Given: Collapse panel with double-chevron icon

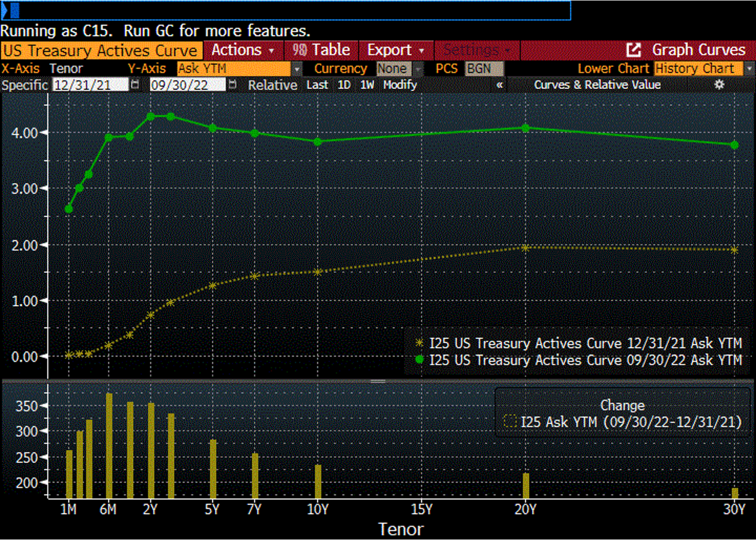Looking at the screenshot, I should coord(499,85).
